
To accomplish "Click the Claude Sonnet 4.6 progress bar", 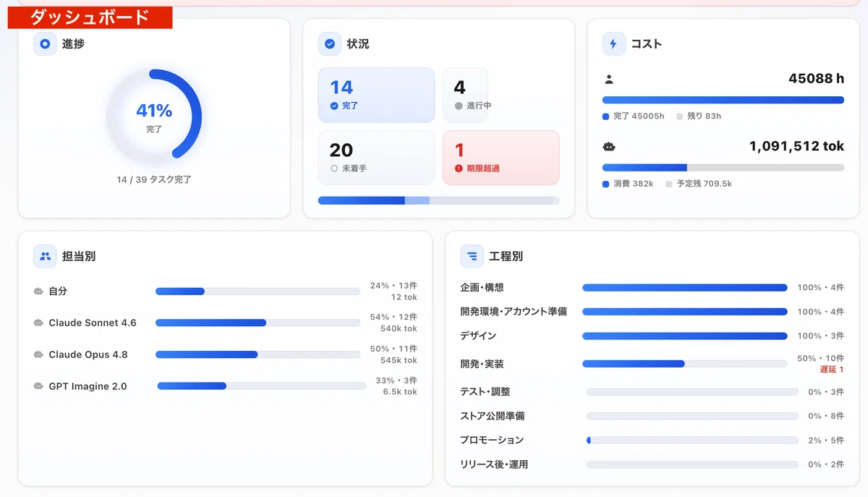I will [x=258, y=323].
